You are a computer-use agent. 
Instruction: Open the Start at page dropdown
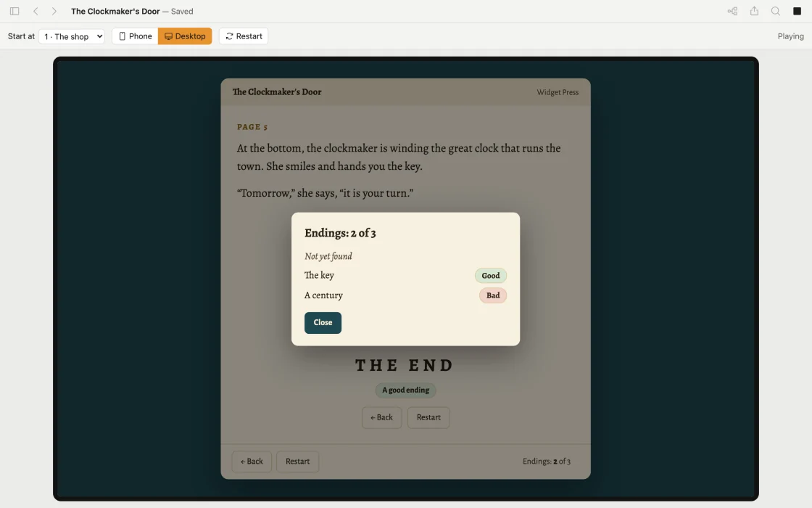tap(72, 36)
